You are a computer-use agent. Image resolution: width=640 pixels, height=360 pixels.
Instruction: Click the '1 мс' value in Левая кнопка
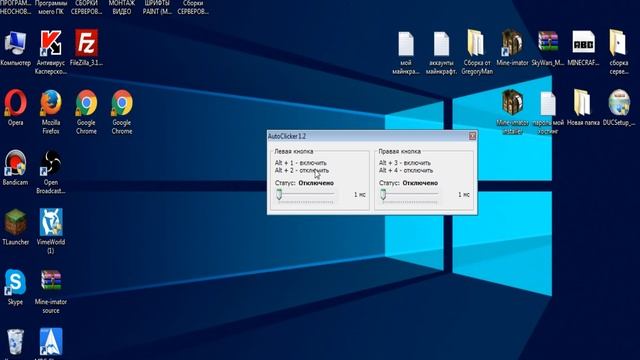pyautogui.click(x=360, y=195)
